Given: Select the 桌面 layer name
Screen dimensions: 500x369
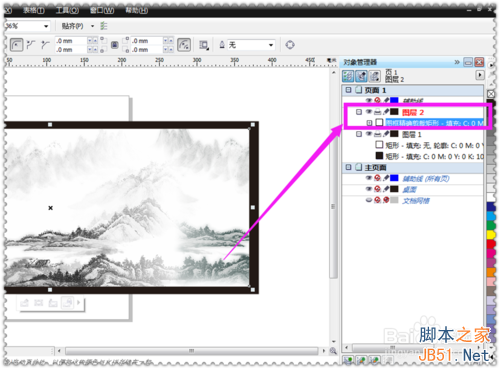Looking at the screenshot, I should tap(409, 189).
